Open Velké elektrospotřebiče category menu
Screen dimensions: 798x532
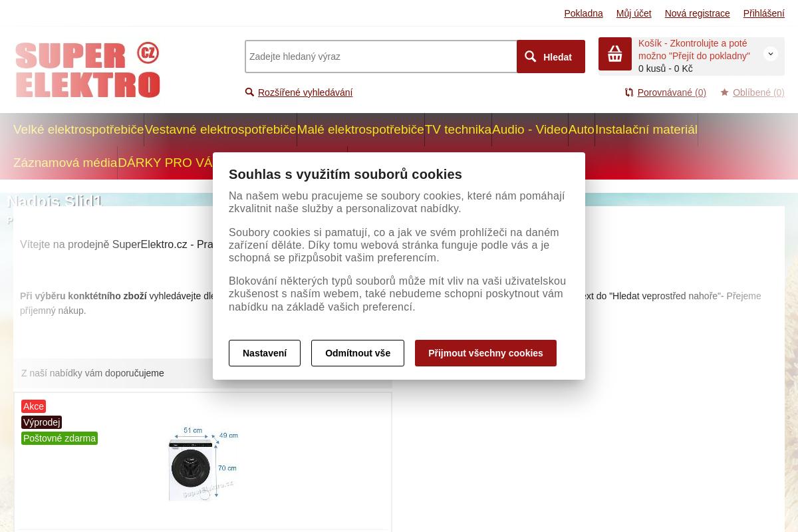click(78, 130)
